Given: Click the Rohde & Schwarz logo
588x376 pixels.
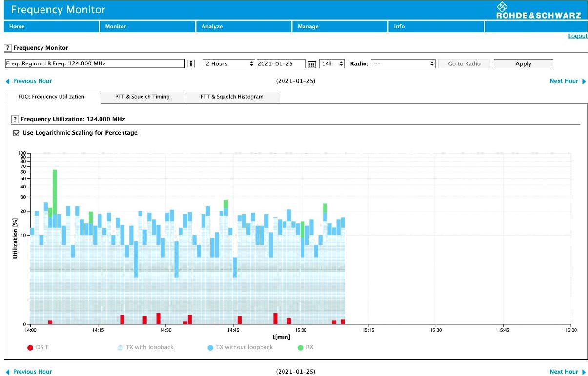Looking at the screenshot, I should [538, 10].
